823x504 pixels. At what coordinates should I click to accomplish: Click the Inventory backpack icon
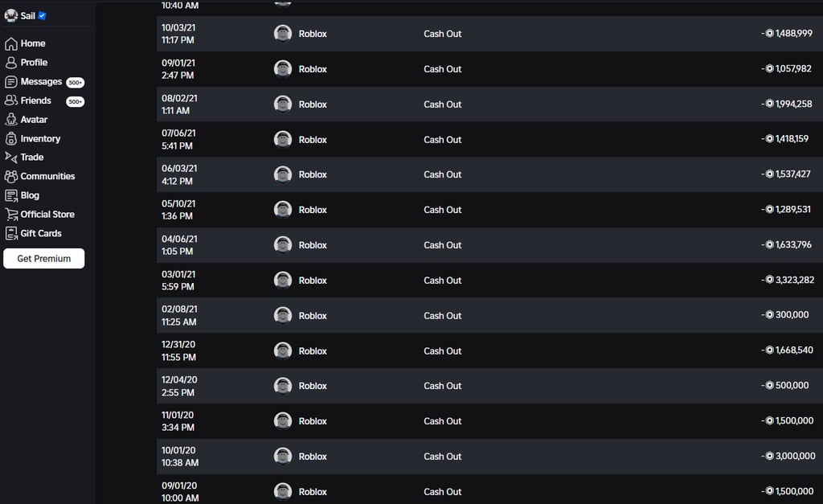(11, 138)
